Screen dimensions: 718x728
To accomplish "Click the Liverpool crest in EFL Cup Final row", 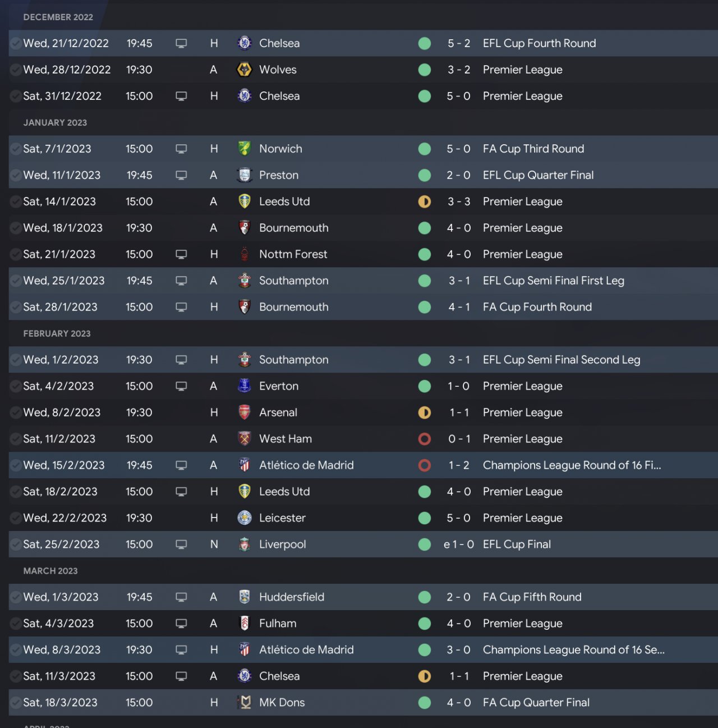I will click(x=245, y=544).
